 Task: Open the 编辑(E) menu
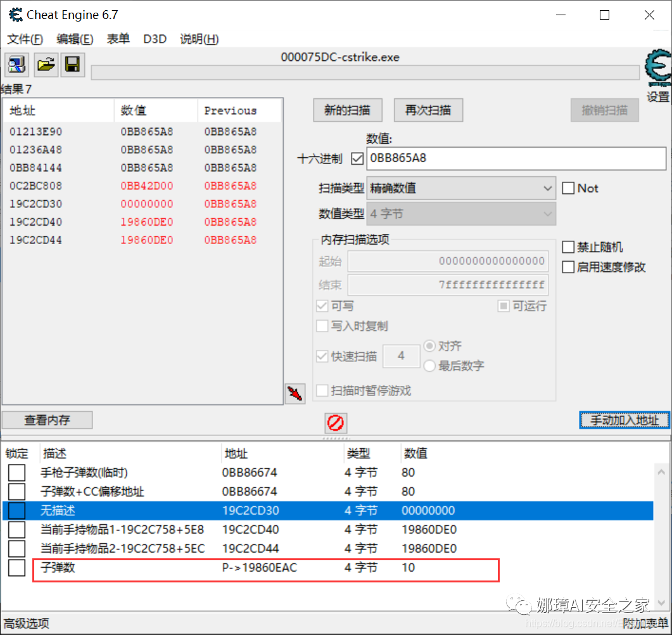[x=75, y=39]
